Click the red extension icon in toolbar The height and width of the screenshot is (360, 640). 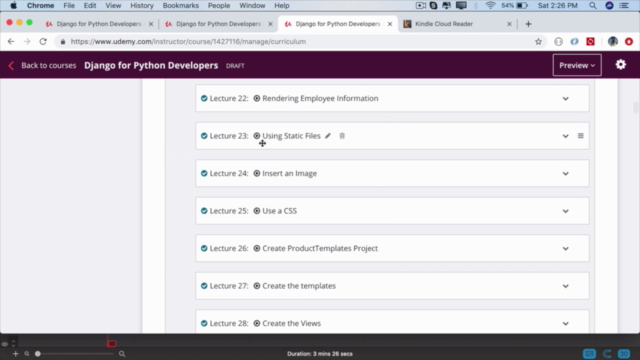pos(590,42)
